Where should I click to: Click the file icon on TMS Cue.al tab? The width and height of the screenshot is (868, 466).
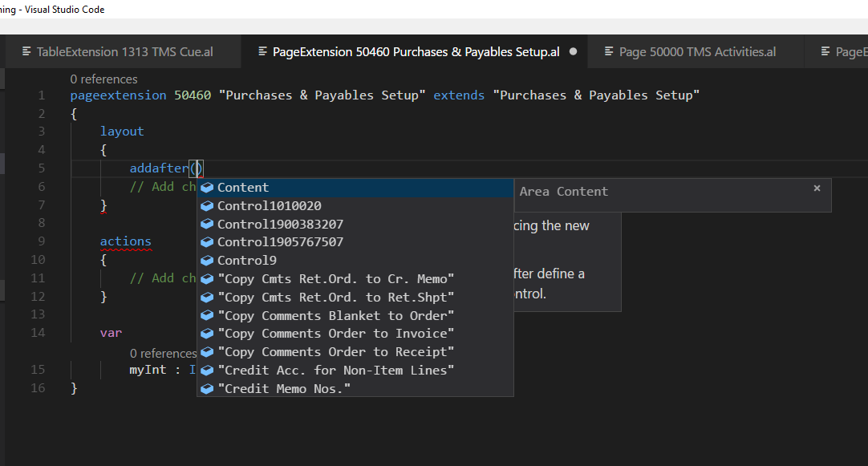[x=26, y=52]
